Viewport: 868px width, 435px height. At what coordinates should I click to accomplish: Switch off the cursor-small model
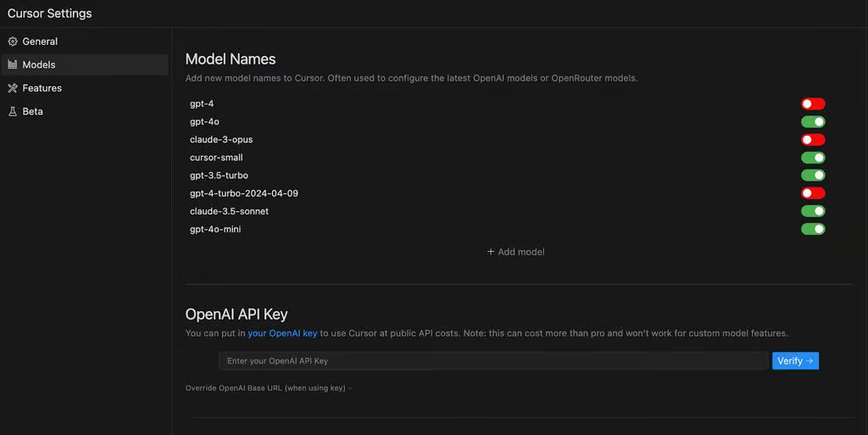tap(813, 158)
